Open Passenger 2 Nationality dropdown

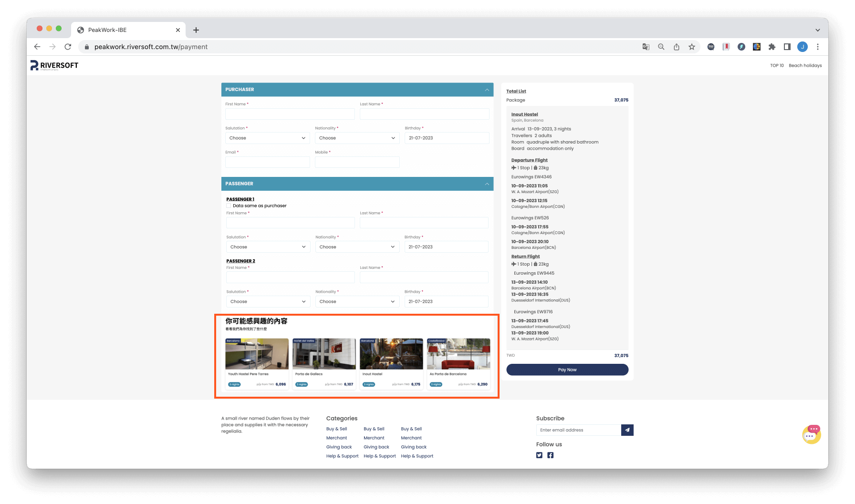click(357, 301)
